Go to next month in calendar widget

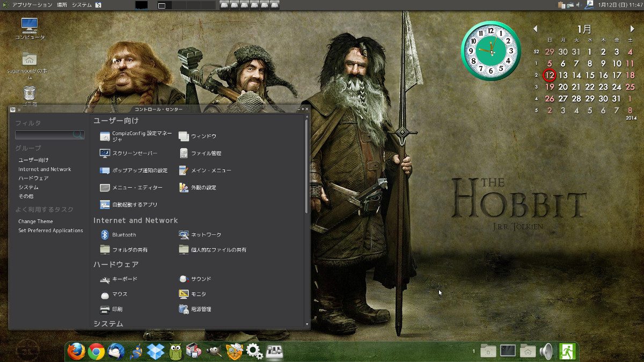(633, 29)
